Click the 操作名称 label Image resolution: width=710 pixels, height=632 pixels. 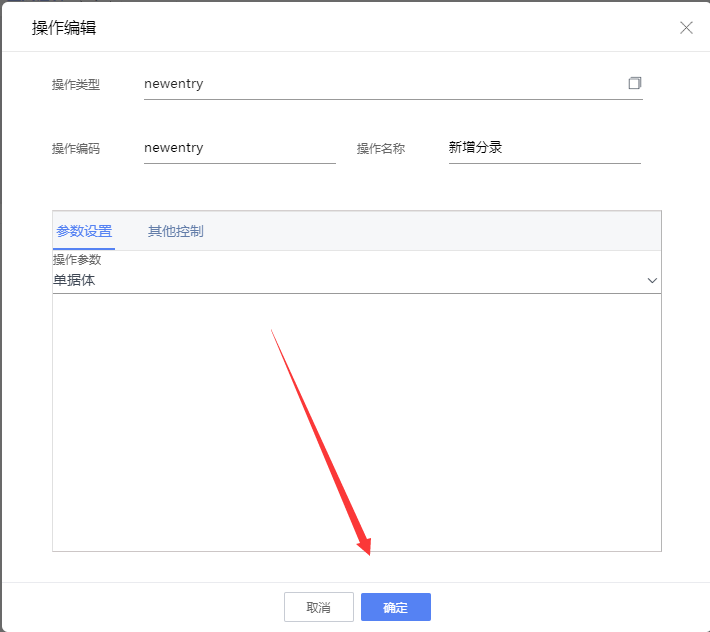pos(381,148)
